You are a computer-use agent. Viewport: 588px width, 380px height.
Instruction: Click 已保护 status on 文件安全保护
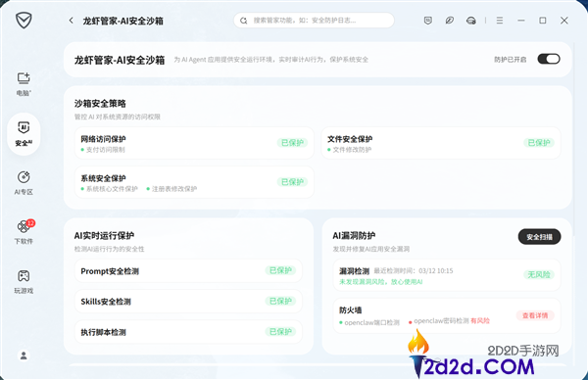[539, 143]
